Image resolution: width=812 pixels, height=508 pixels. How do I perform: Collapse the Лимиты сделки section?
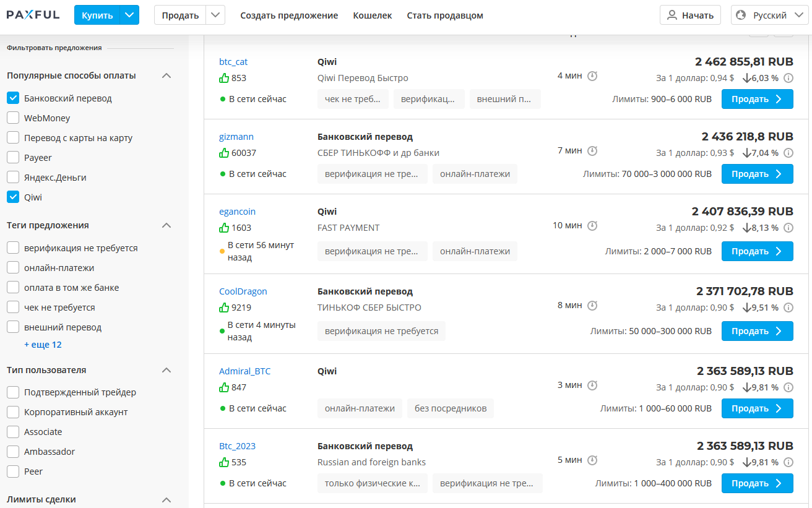pyautogui.click(x=166, y=499)
